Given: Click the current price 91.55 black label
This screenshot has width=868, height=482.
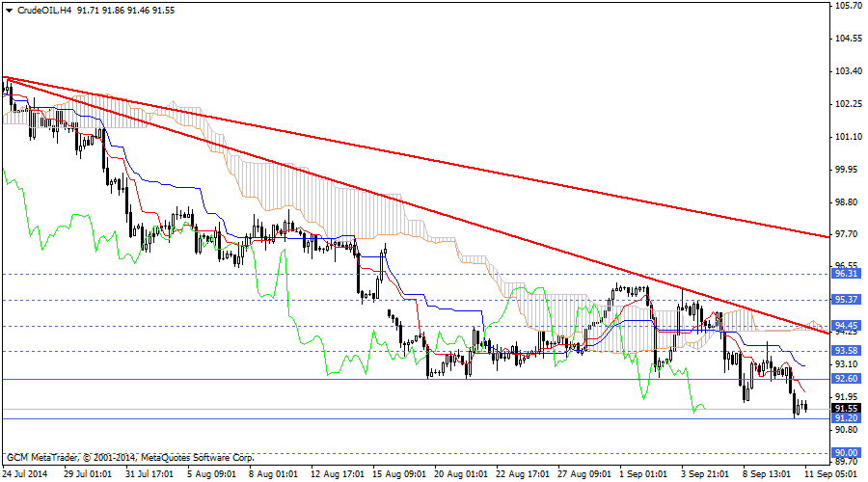Looking at the screenshot, I should coord(846,408).
